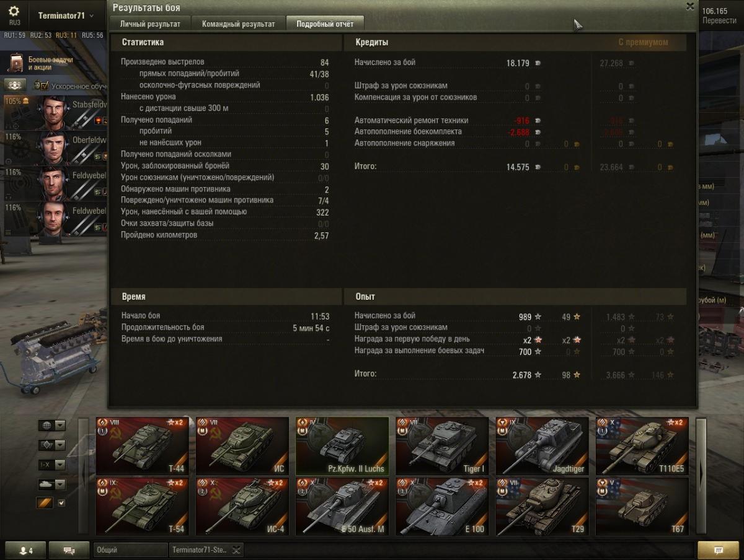Switch to Личный результат tab

[150, 24]
